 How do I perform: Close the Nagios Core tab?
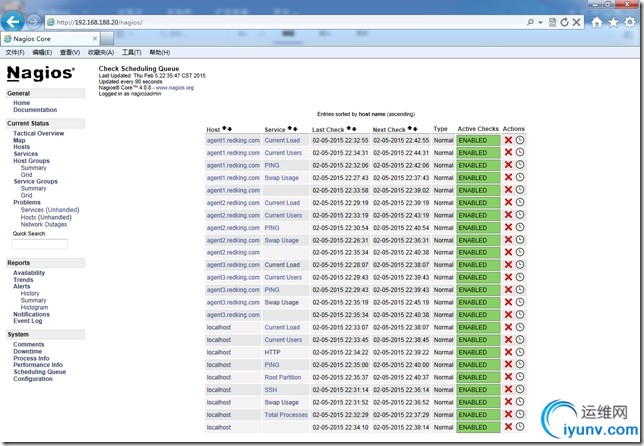pos(95,38)
